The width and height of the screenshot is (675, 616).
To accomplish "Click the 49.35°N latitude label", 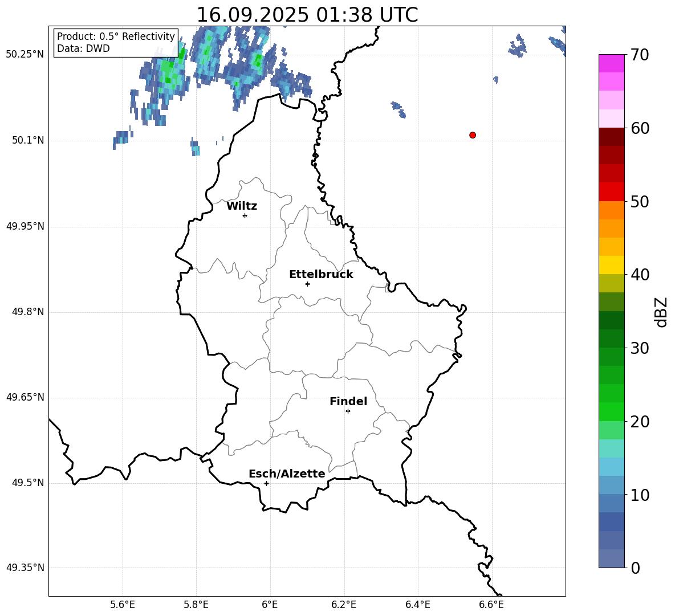I will 25,568.
